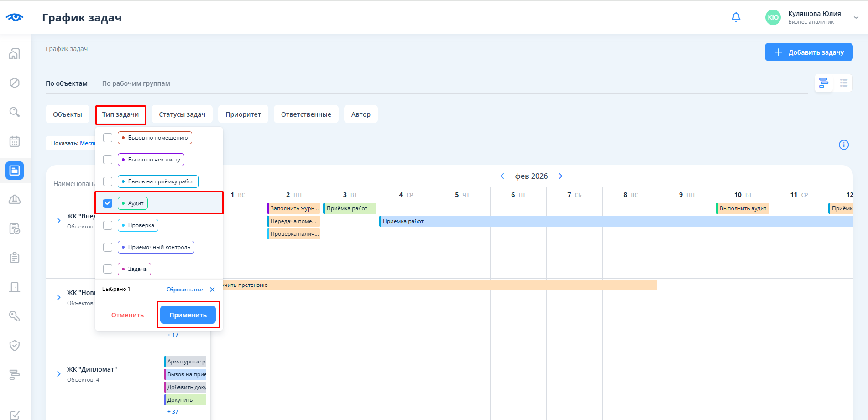Viewport: 868px width, 420px height.
Task: Select the По объектам tab
Action: click(x=67, y=83)
